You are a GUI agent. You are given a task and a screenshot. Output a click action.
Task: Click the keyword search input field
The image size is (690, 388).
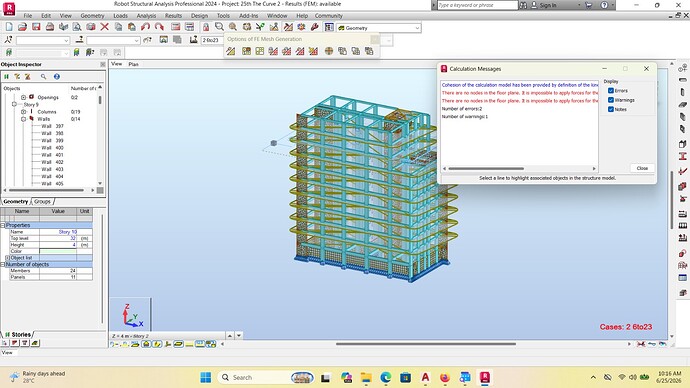coord(477,5)
